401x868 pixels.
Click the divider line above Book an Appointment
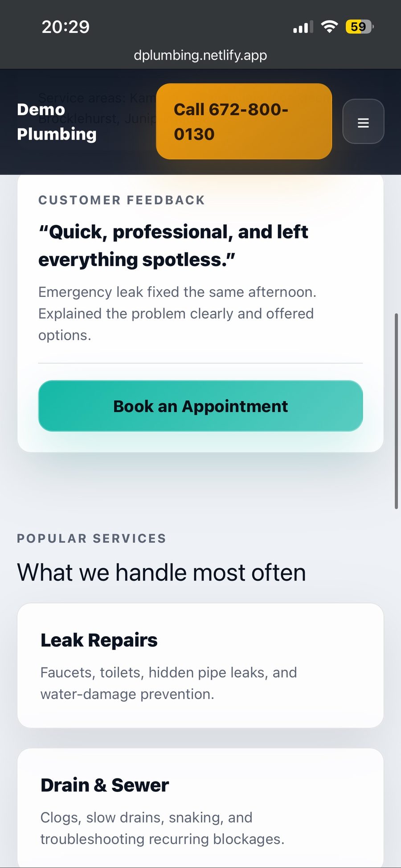click(200, 363)
